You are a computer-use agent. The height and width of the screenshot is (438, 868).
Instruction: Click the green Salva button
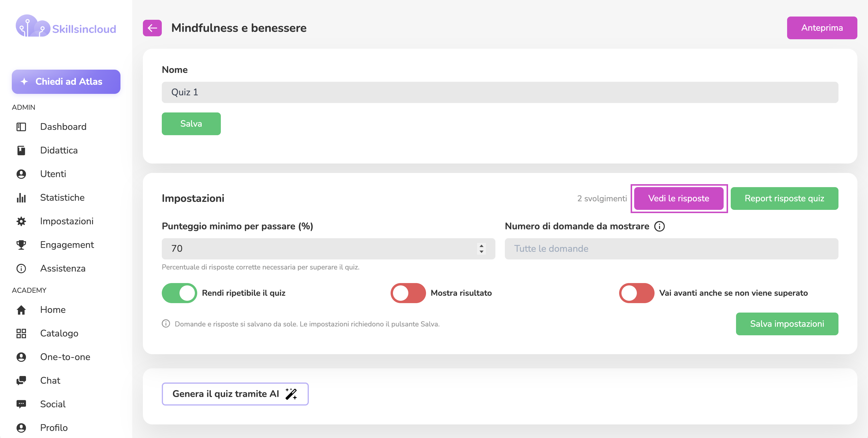pyautogui.click(x=191, y=124)
